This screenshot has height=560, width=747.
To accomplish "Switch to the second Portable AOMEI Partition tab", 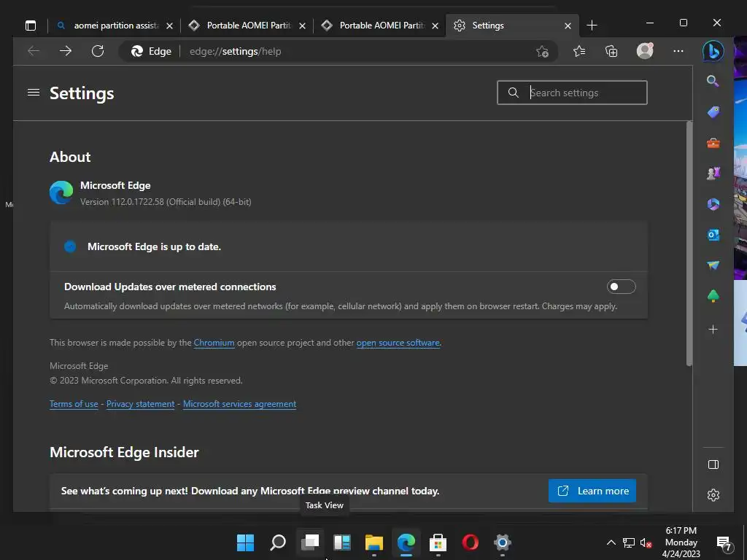I will [379, 26].
